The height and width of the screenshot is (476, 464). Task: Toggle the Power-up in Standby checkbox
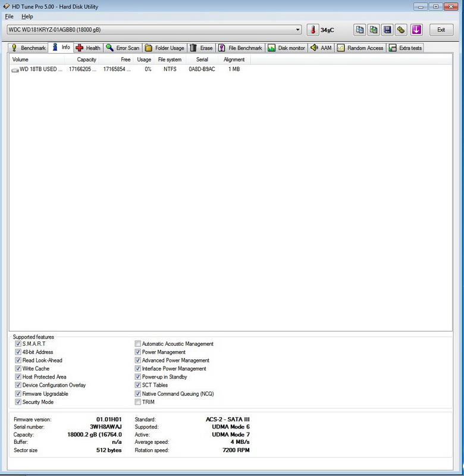coord(138,377)
